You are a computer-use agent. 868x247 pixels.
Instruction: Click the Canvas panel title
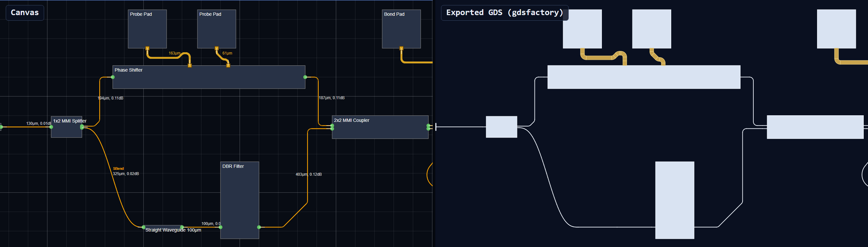coord(25,12)
